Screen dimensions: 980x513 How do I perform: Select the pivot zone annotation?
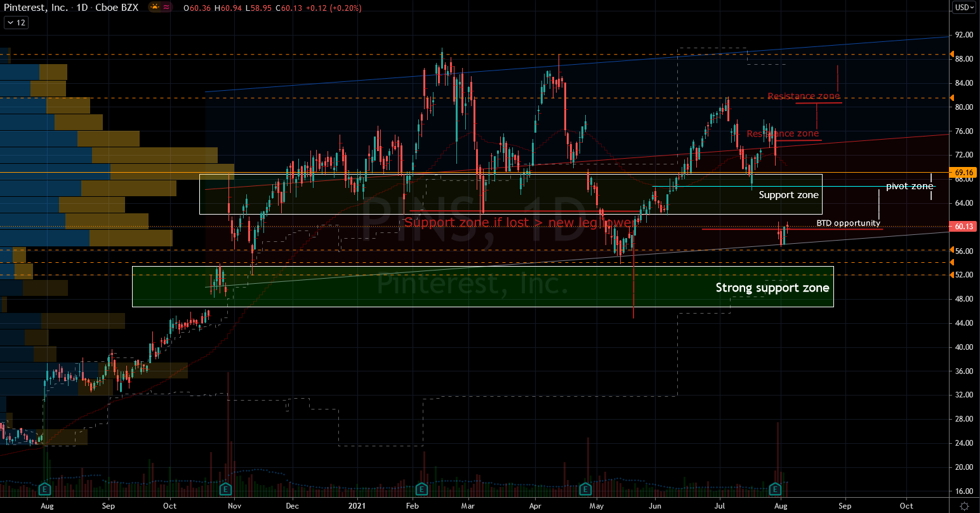click(910, 187)
